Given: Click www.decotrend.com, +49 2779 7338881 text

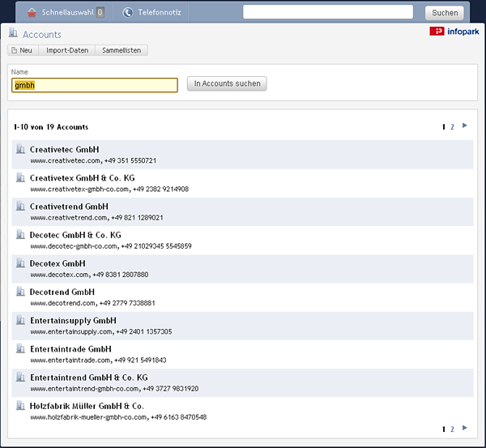Looking at the screenshot, I should pyautogui.click(x=92, y=303).
